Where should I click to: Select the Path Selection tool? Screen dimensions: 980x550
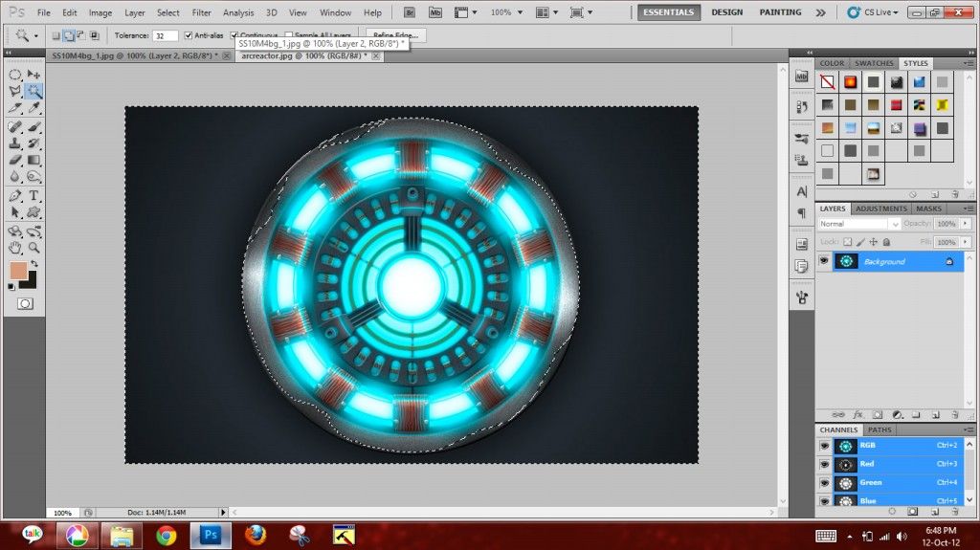(x=15, y=213)
